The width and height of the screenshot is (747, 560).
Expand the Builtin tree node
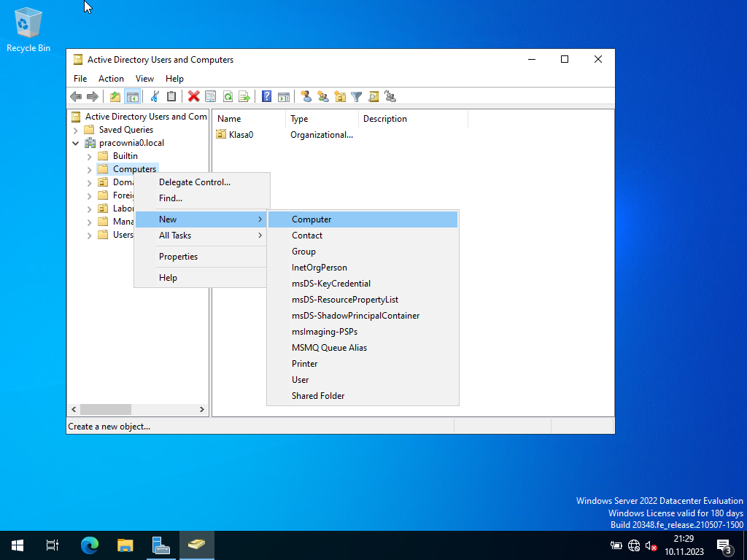coord(89,156)
